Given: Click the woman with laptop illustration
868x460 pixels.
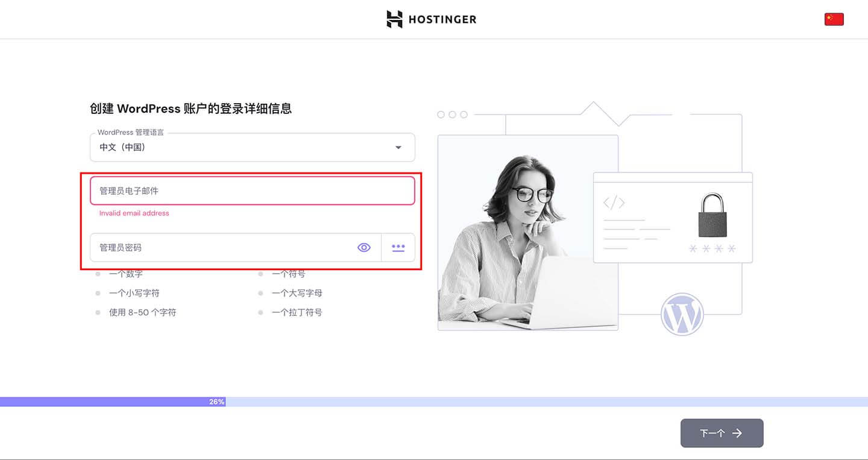Looking at the screenshot, I should pos(527,233).
